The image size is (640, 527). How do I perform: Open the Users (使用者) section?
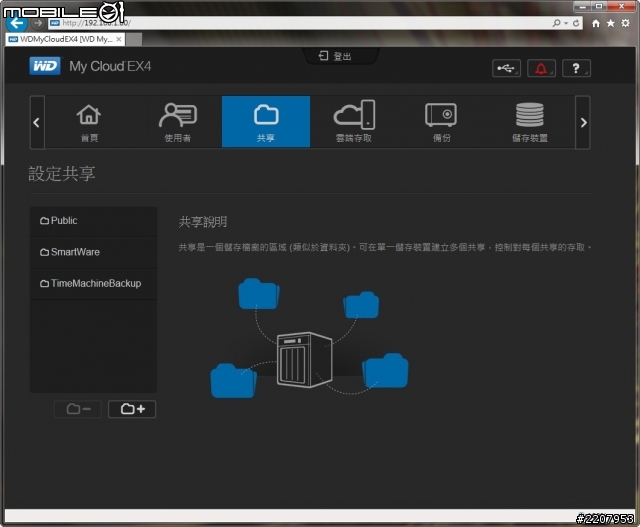point(178,122)
